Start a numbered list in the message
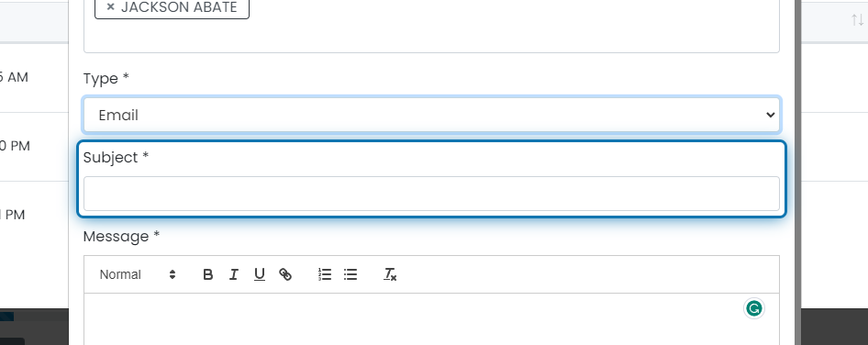868x345 pixels. 325,274
